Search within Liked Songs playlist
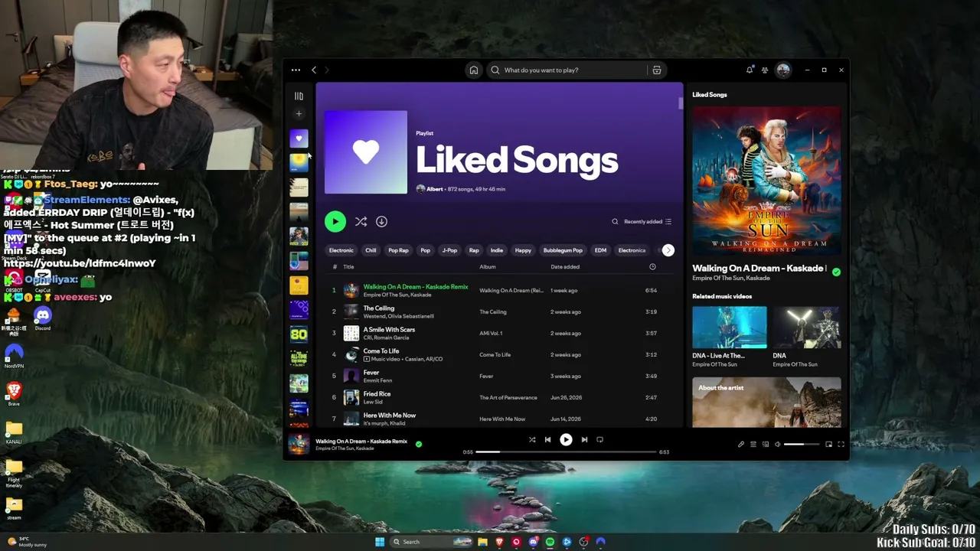This screenshot has height=551, width=980. 615,222
